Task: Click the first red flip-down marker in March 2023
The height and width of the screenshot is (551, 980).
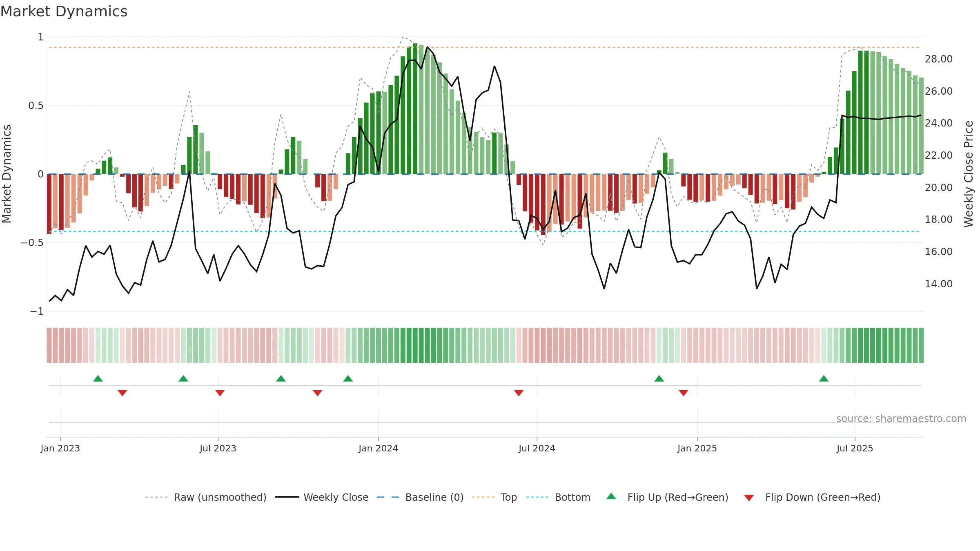Action: pos(122,393)
